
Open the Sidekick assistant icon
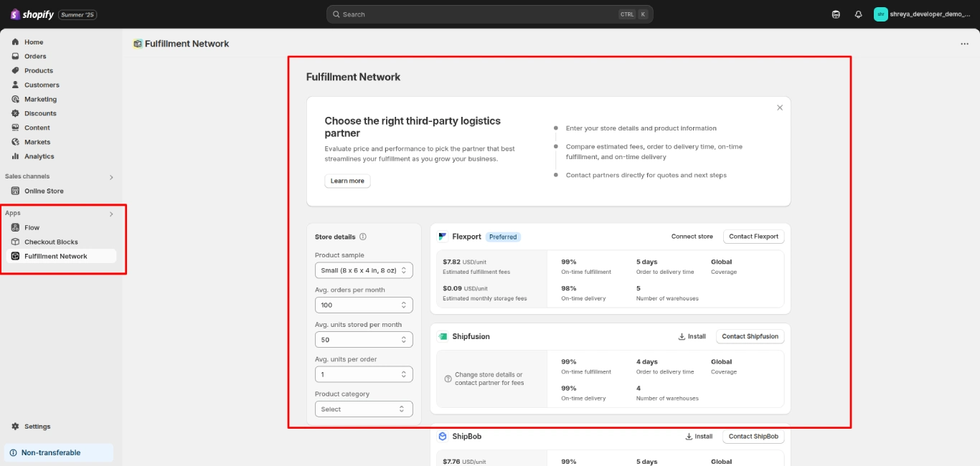[836, 14]
